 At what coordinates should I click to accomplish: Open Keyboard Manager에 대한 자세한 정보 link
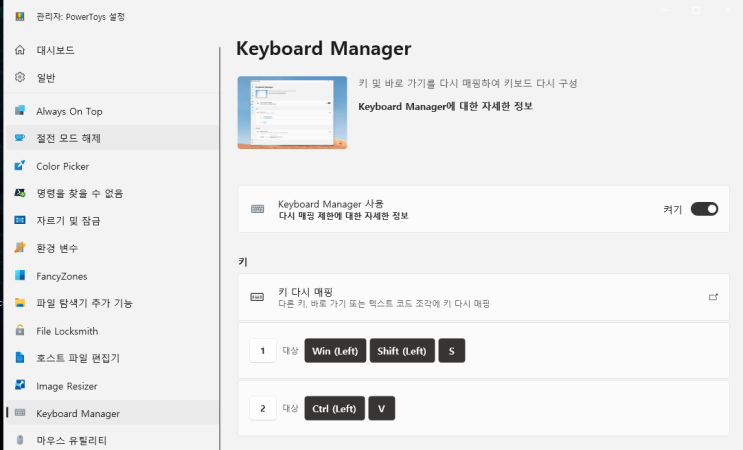[445, 106]
